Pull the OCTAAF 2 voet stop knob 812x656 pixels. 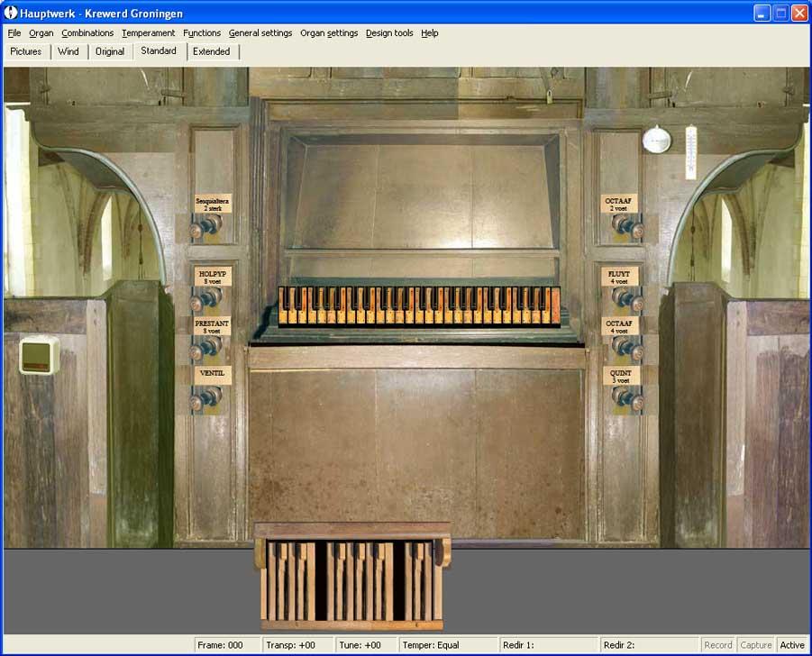(621, 224)
